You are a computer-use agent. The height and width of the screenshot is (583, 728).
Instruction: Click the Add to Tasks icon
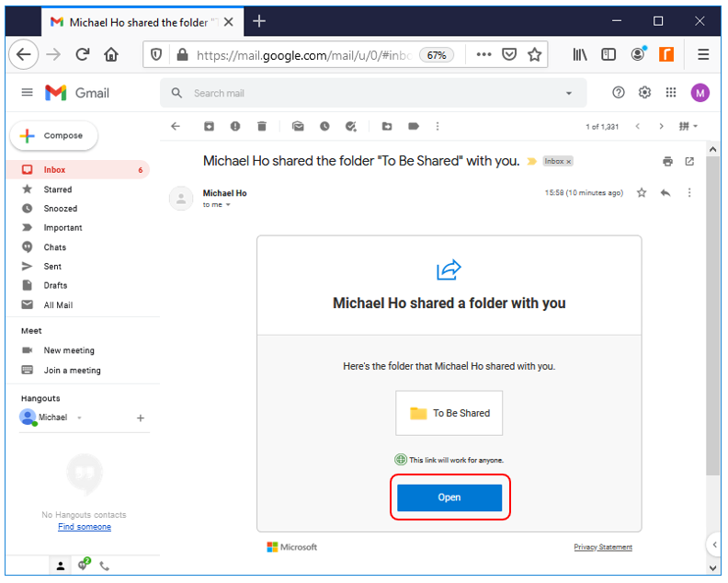(351, 126)
